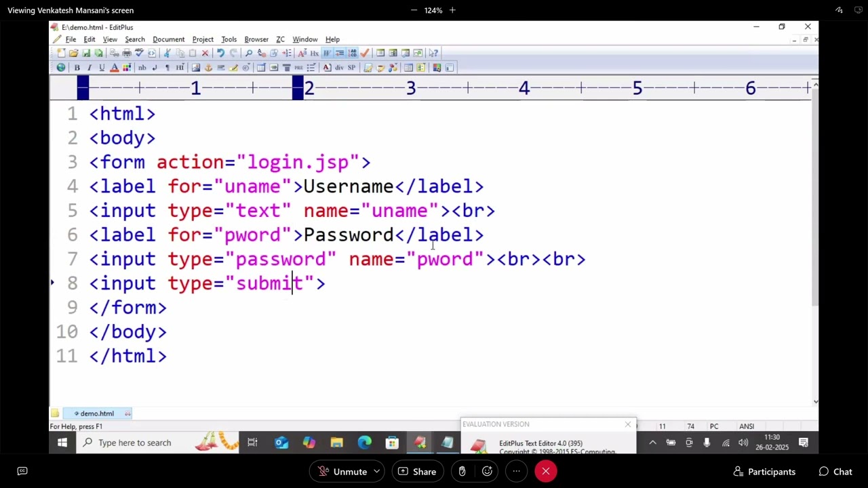The image size is (868, 488).
Task: Open the Window menu
Action: [305, 39]
